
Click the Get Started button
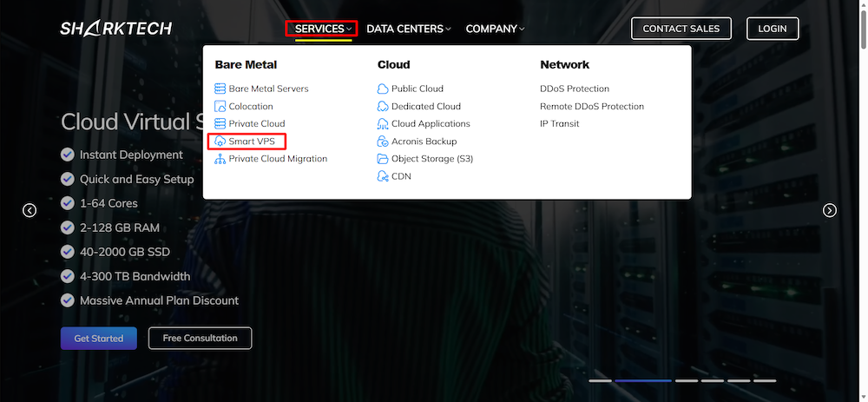click(99, 339)
